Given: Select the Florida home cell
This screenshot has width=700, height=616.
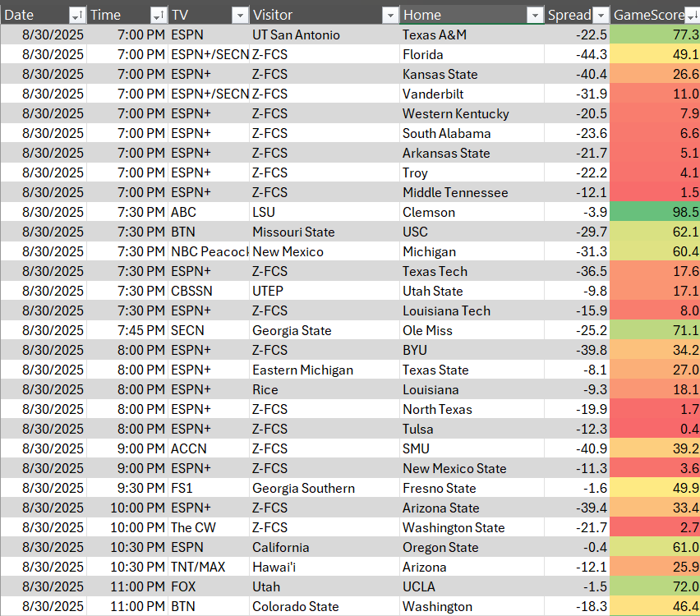Looking at the screenshot, I should coord(472,54).
